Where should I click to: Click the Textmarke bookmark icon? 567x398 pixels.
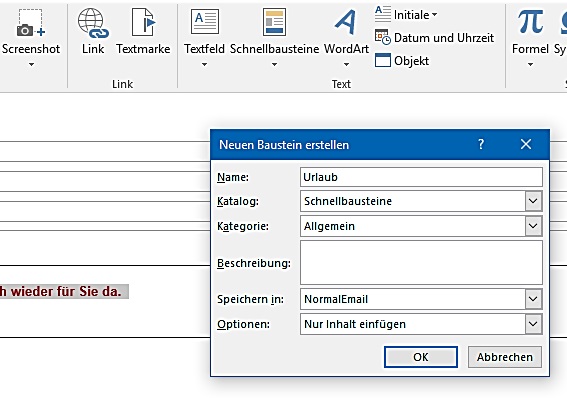tap(144, 22)
